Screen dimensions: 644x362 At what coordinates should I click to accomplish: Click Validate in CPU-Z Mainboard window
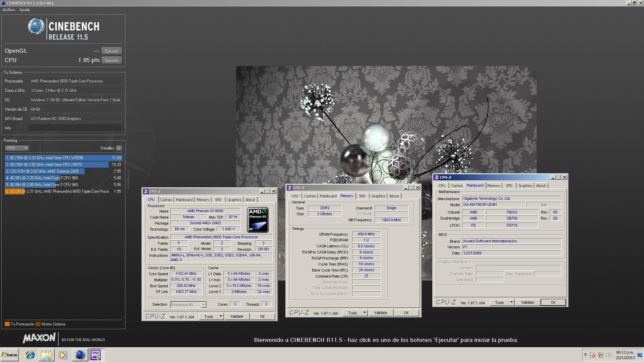click(x=528, y=302)
